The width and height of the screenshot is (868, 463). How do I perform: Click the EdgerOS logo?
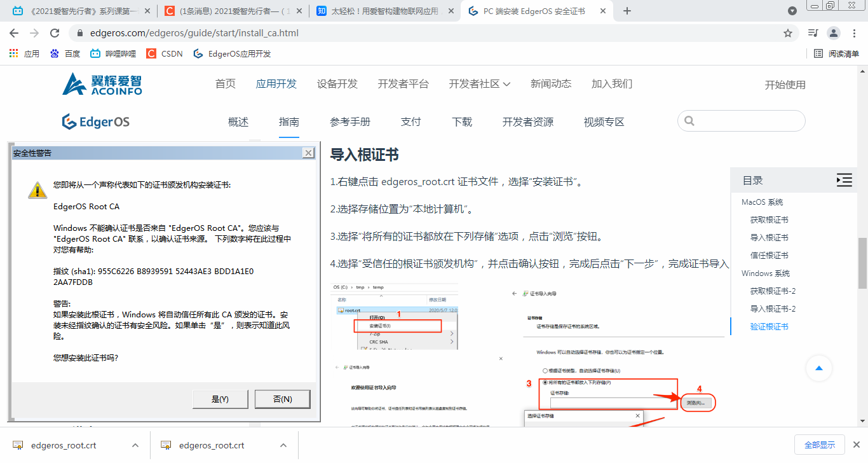pos(96,121)
